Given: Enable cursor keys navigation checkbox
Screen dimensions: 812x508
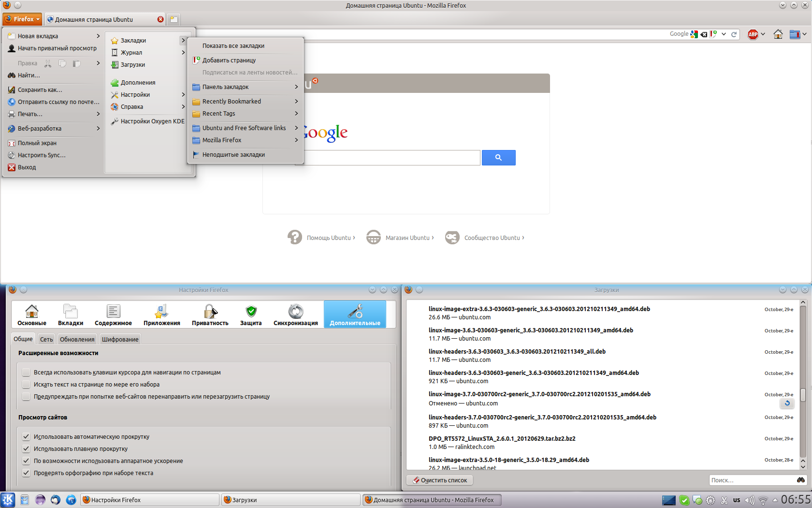Looking at the screenshot, I should (26, 373).
